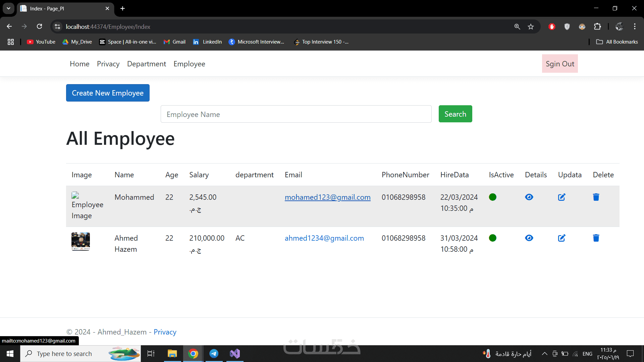Reload the page with the refresh icon
The width and height of the screenshot is (644, 362).
(39, 26)
